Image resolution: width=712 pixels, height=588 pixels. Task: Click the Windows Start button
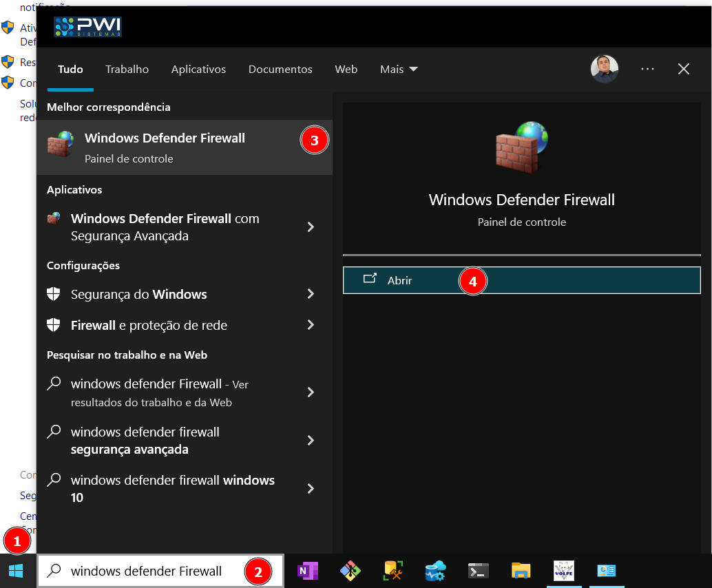pos(16,571)
